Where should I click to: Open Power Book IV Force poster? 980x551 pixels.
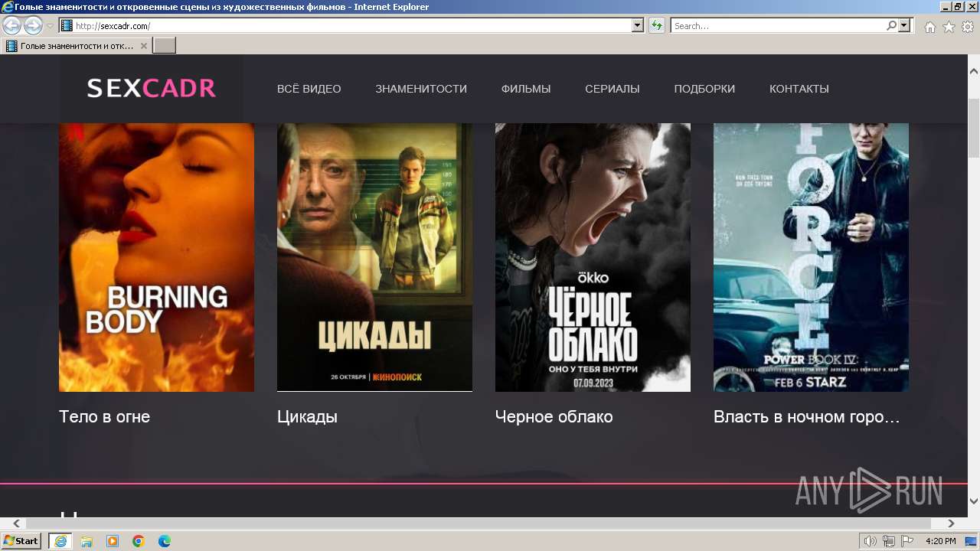(x=811, y=257)
